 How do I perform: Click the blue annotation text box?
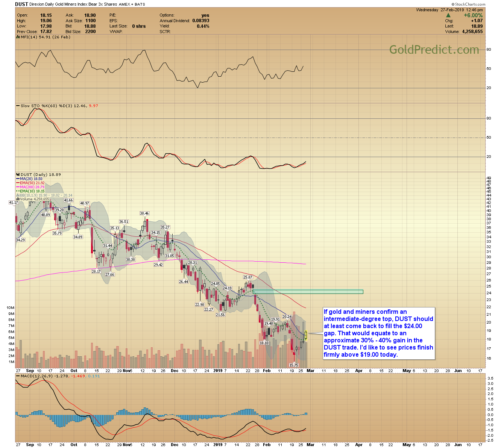click(379, 333)
